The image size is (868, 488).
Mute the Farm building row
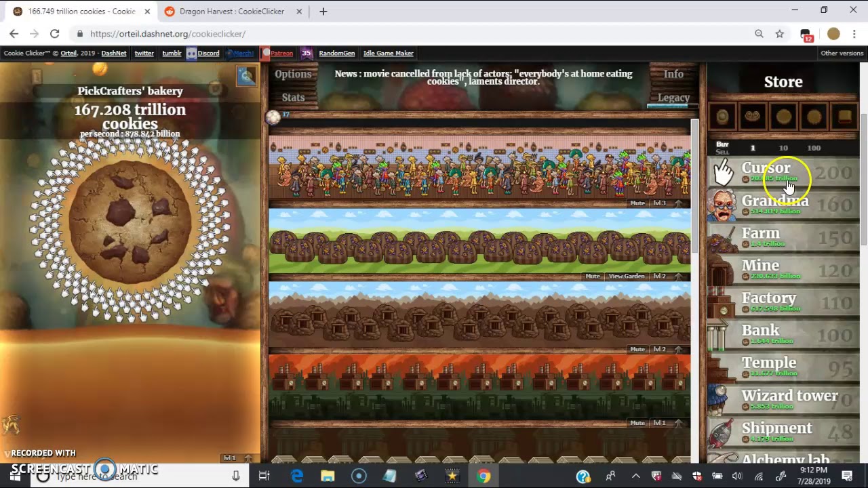(593, 277)
